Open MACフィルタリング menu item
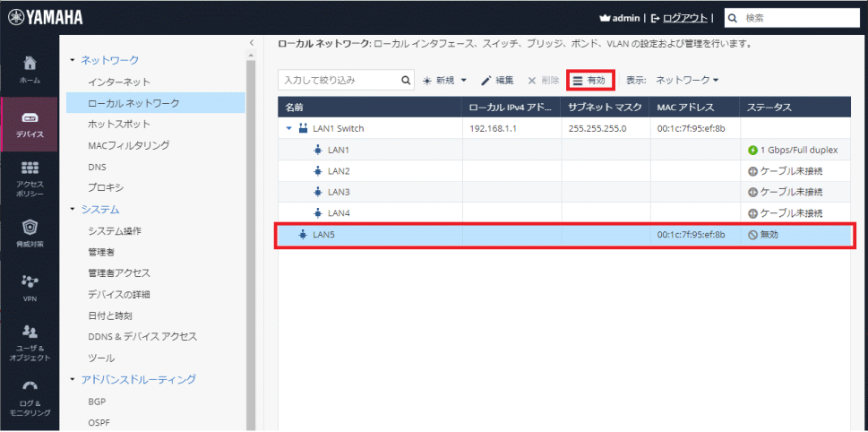Image resolution: width=868 pixels, height=432 pixels. 129,145
